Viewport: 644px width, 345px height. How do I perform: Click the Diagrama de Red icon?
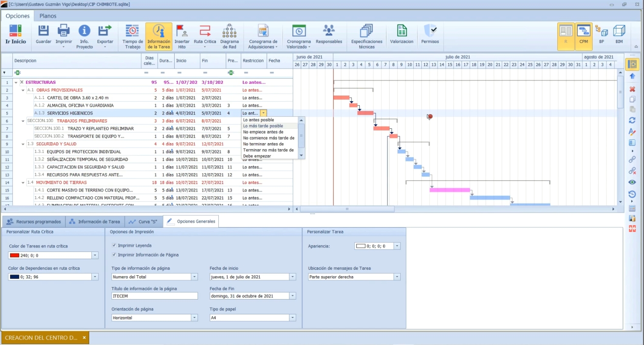(229, 31)
